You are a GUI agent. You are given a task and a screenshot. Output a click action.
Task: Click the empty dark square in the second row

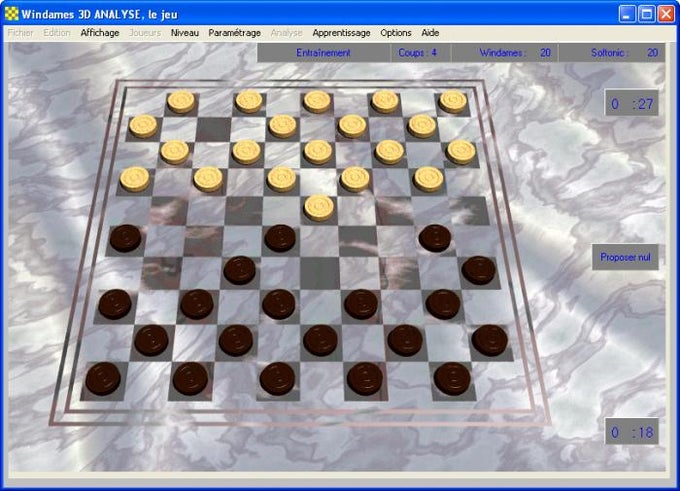(x=213, y=129)
